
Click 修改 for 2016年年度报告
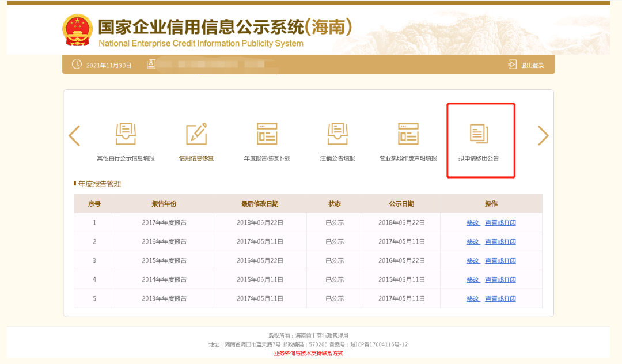pyautogui.click(x=472, y=241)
